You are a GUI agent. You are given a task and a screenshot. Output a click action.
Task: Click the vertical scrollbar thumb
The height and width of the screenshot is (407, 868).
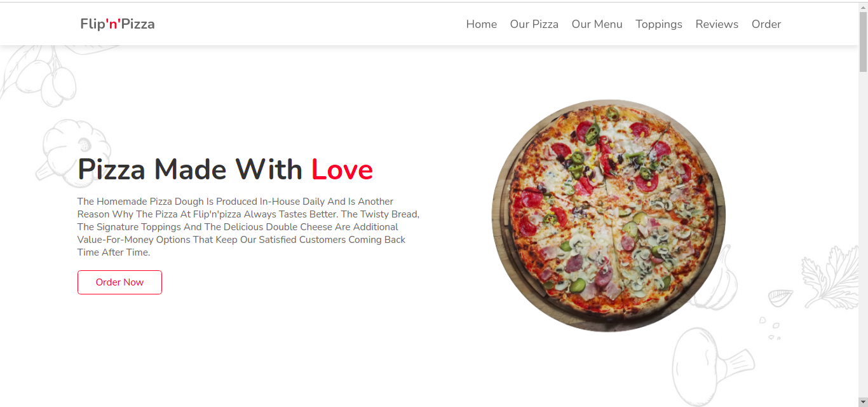tap(863, 41)
